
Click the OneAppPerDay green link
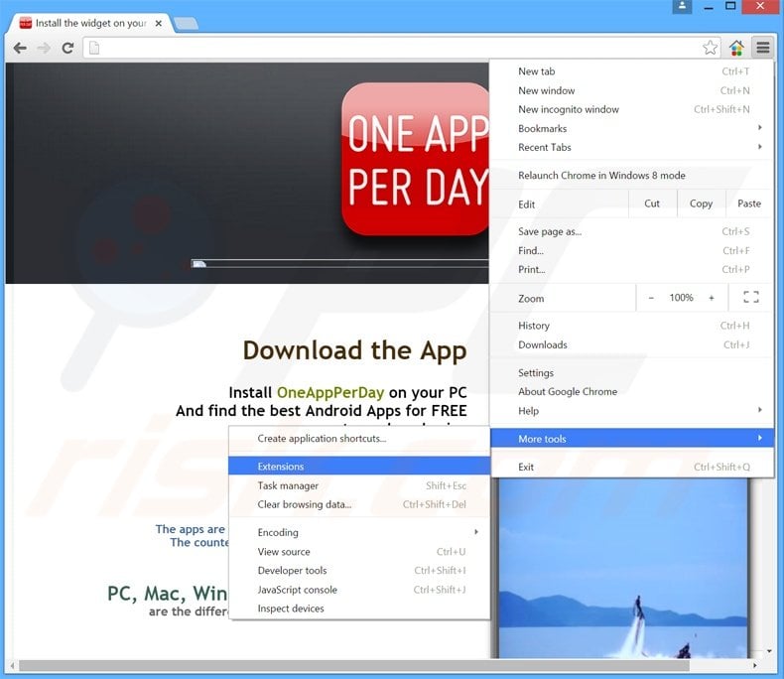click(330, 392)
